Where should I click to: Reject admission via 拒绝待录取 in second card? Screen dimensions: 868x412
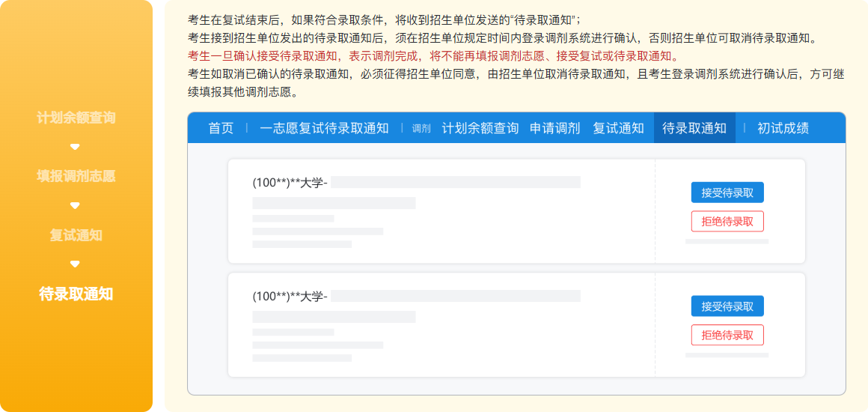[727, 335]
